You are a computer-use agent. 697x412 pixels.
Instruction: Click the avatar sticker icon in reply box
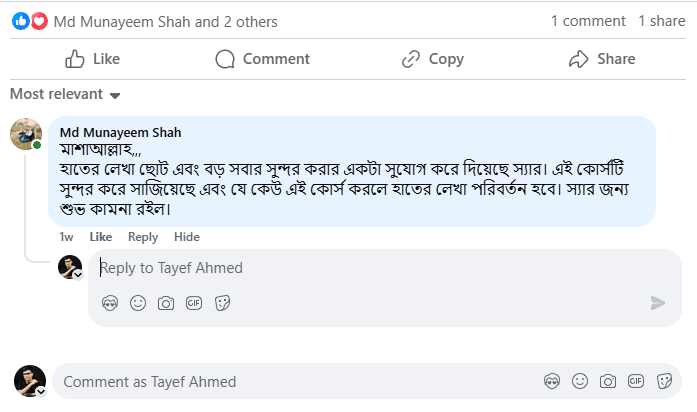point(111,302)
